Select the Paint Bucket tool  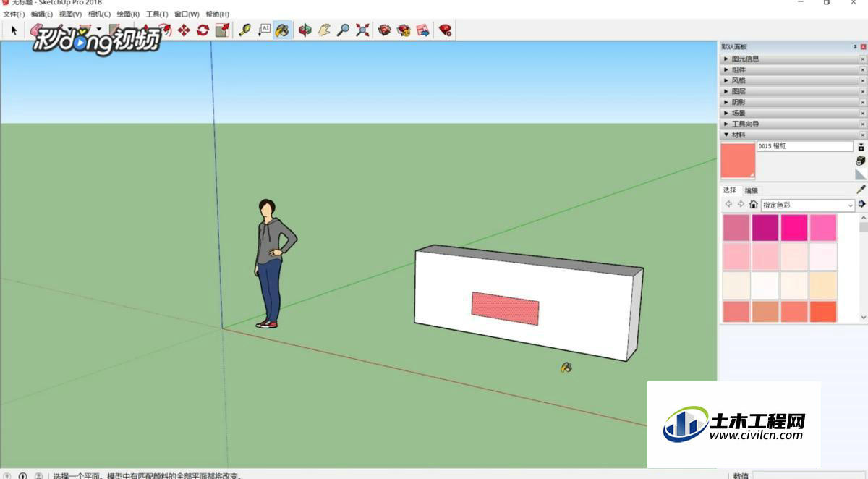283,30
